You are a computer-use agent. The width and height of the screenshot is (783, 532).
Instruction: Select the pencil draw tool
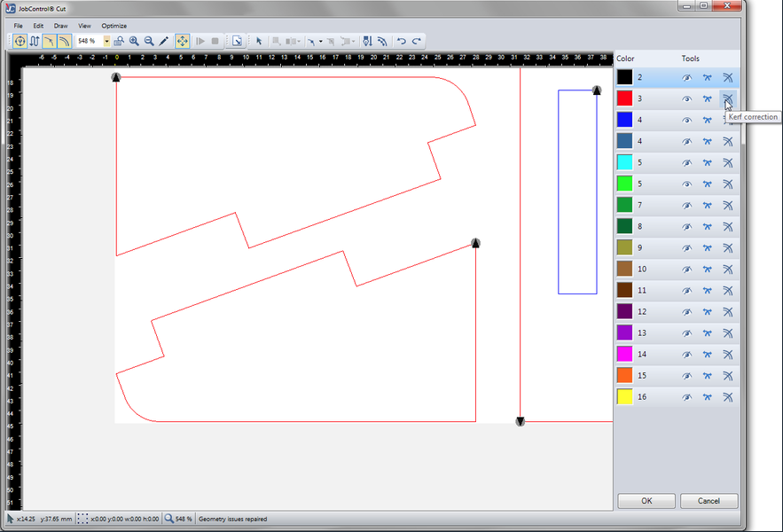point(164,41)
